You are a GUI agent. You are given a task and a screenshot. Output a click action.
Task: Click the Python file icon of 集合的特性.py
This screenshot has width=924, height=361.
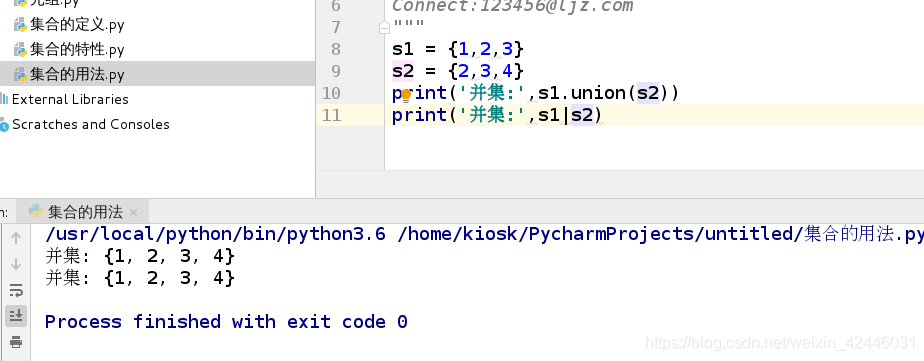[x=21, y=50]
